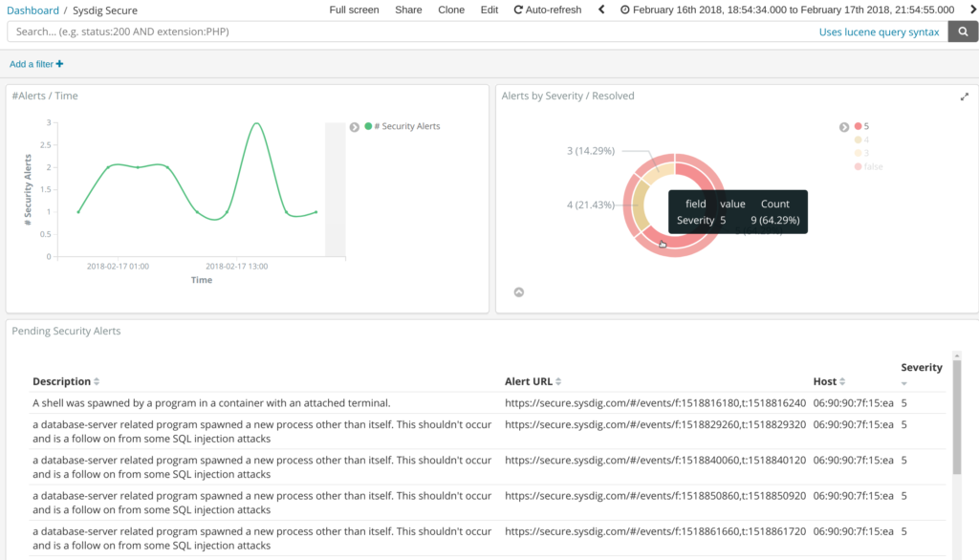Focus the Lucene search input field

point(412,32)
